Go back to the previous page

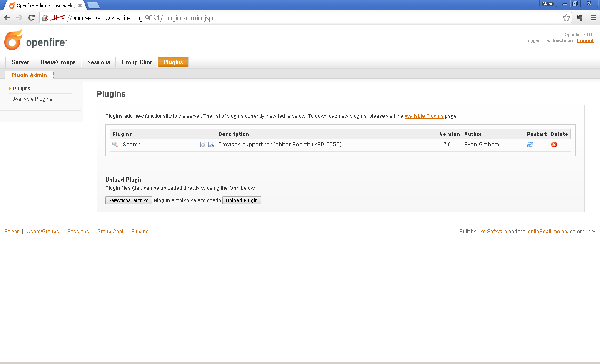(x=7, y=18)
